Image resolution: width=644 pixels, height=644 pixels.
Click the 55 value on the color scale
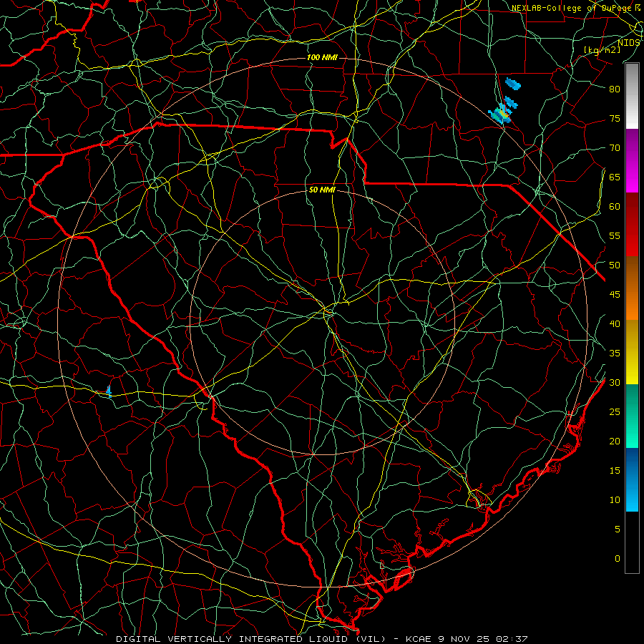coord(615,235)
